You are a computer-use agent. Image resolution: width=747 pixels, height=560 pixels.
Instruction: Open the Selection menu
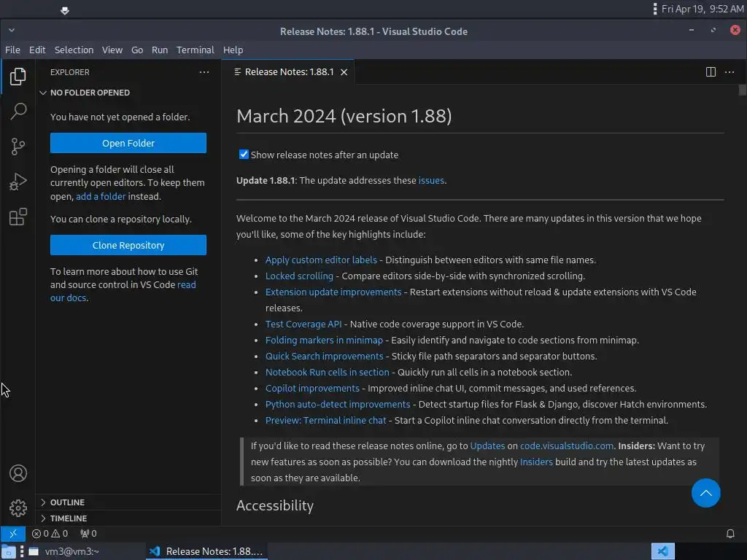click(x=74, y=50)
